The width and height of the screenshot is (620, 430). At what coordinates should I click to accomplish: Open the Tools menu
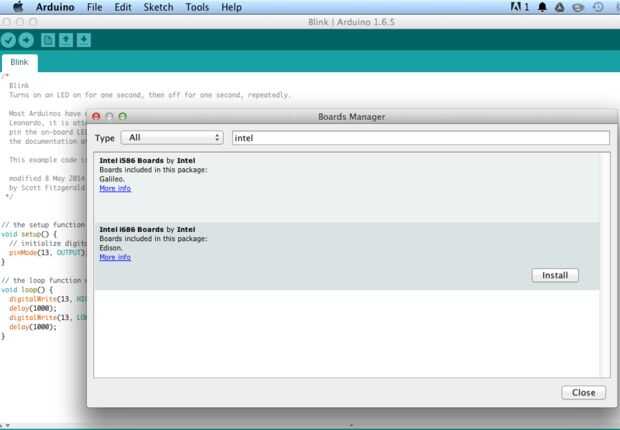click(x=197, y=7)
